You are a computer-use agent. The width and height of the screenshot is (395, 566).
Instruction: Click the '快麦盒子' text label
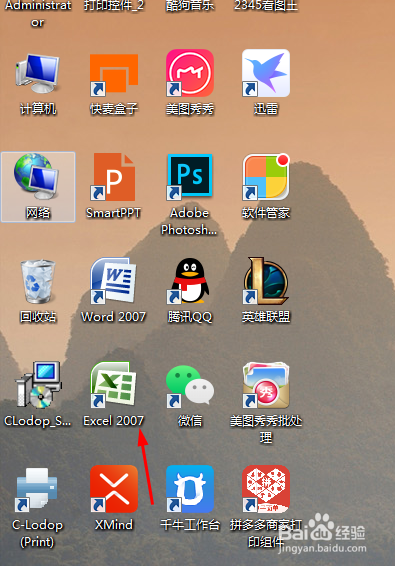tap(114, 109)
